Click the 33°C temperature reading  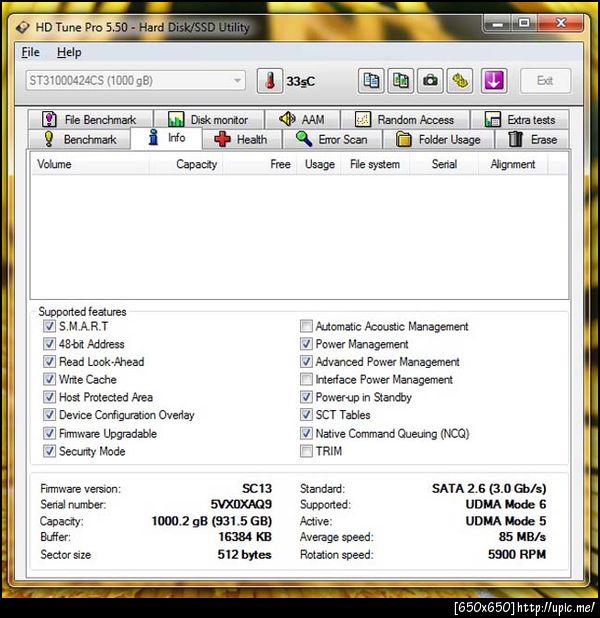coord(300,82)
